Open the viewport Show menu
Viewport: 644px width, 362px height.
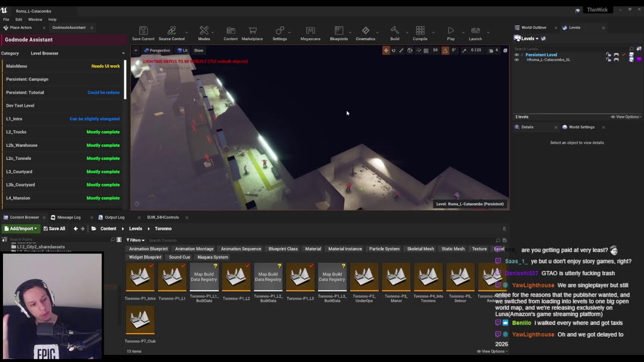pyautogui.click(x=199, y=50)
